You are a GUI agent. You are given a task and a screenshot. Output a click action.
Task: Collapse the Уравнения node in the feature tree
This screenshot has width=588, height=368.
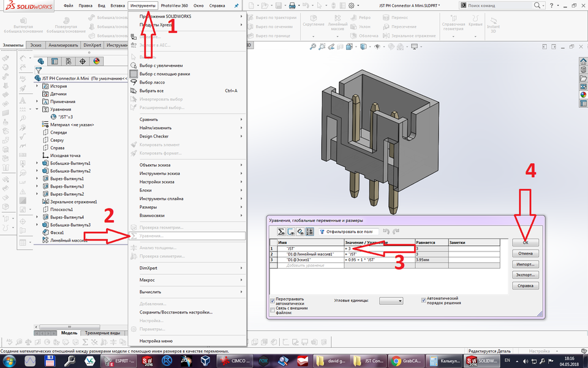pos(38,109)
